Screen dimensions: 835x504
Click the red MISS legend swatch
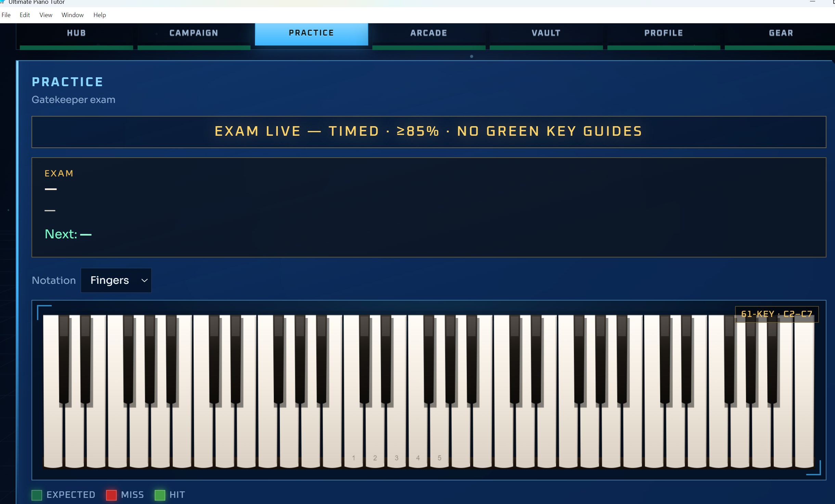111,495
